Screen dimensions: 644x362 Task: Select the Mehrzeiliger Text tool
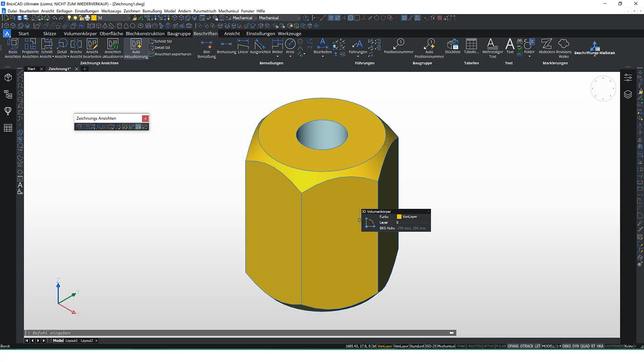[x=492, y=49]
